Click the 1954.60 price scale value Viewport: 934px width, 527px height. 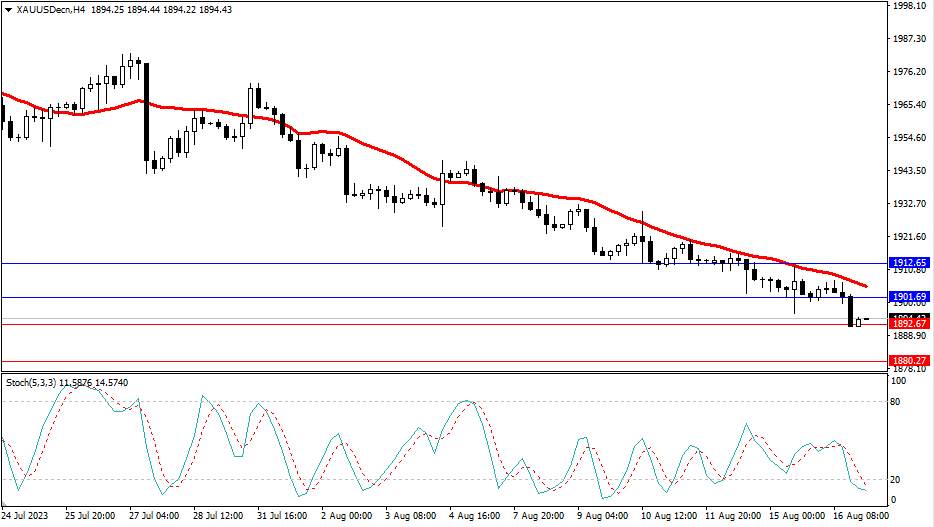(909, 138)
